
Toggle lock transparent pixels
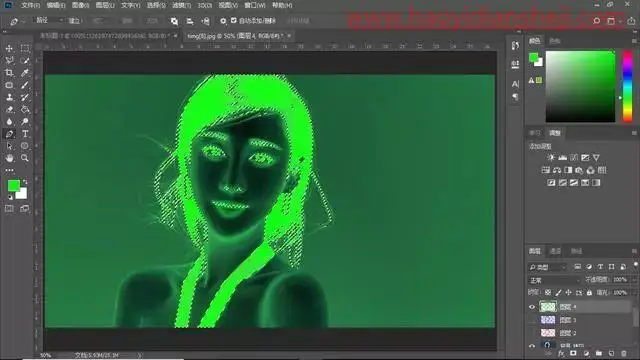pos(548,293)
